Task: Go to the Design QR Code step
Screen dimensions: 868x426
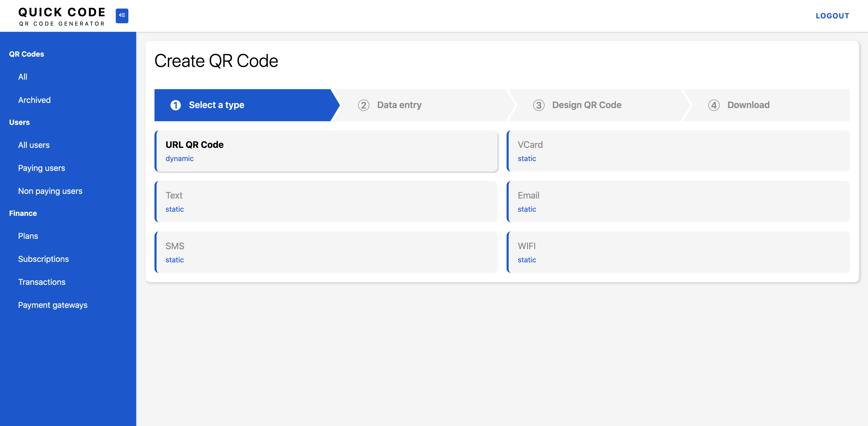Action: click(600, 105)
